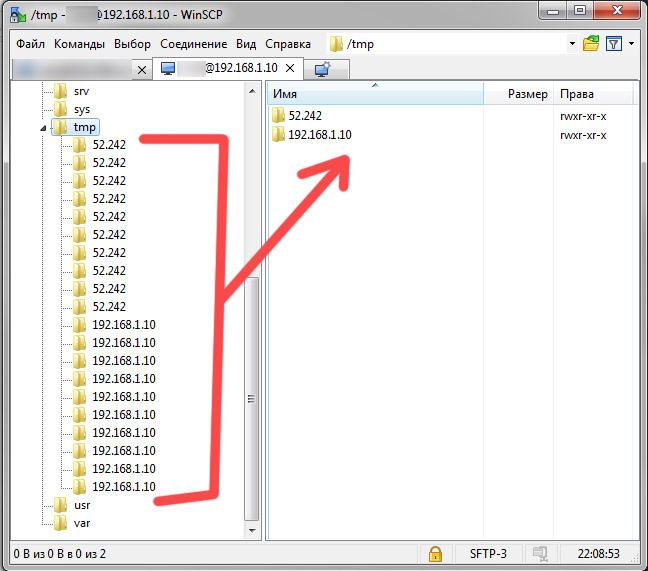Open the Файл menu
Viewport: 648px width, 571px height.
pos(31,44)
